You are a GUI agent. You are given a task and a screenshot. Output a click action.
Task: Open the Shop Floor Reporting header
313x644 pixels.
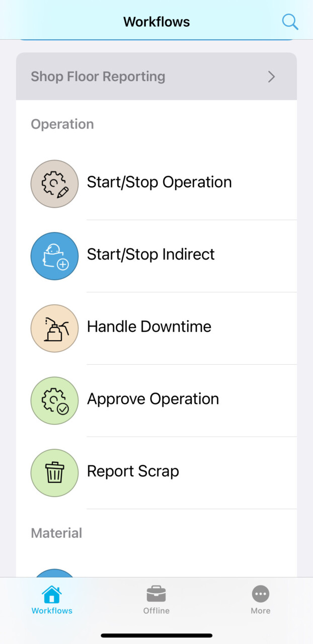tap(98, 76)
